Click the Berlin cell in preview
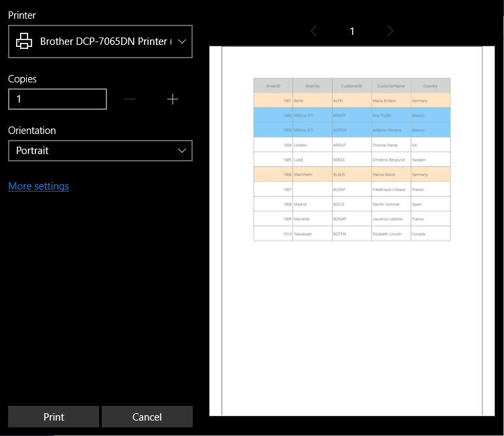 pos(313,100)
